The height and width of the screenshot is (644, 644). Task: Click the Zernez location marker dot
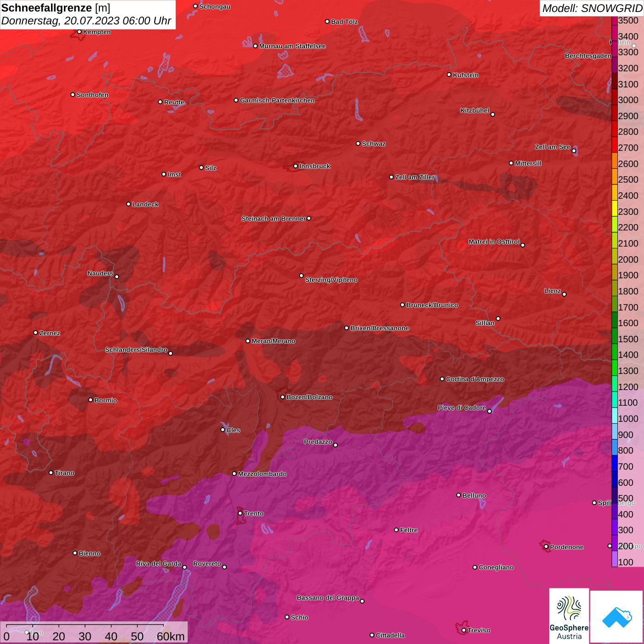tap(35, 333)
